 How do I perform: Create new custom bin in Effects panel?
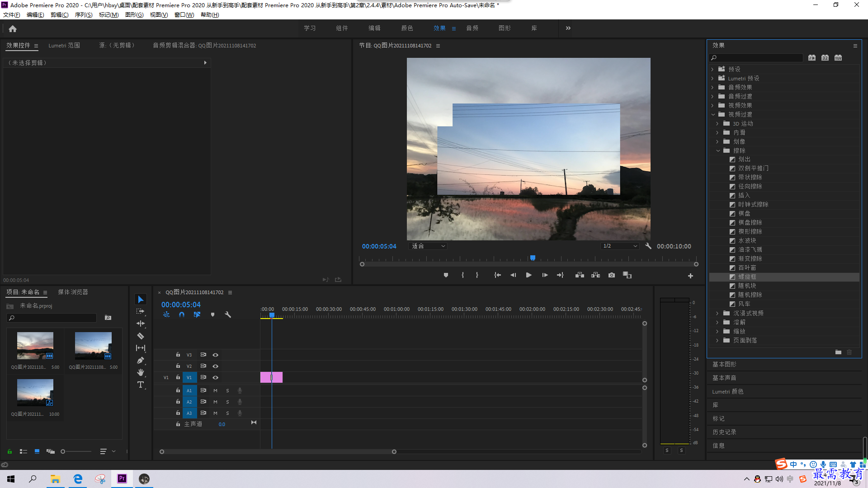tap(838, 352)
